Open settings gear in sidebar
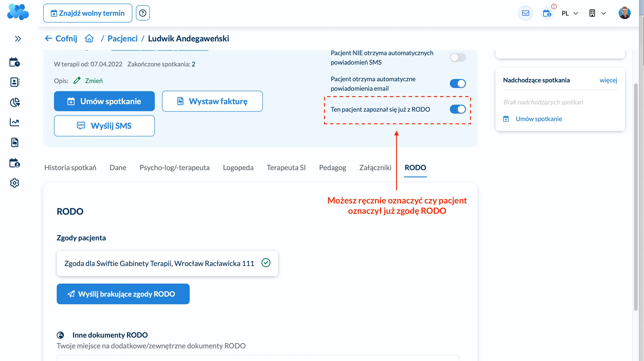 tap(15, 183)
